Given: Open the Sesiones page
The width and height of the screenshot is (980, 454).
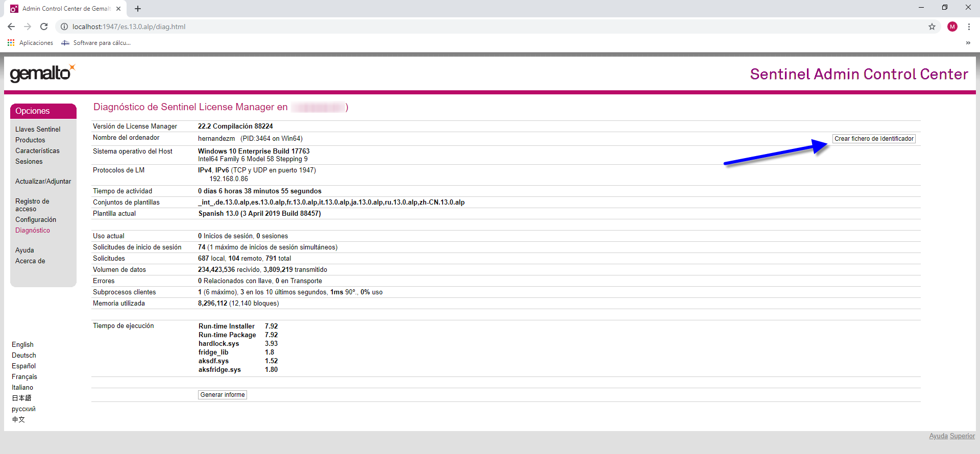Looking at the screenshot, I should point(29,162).
